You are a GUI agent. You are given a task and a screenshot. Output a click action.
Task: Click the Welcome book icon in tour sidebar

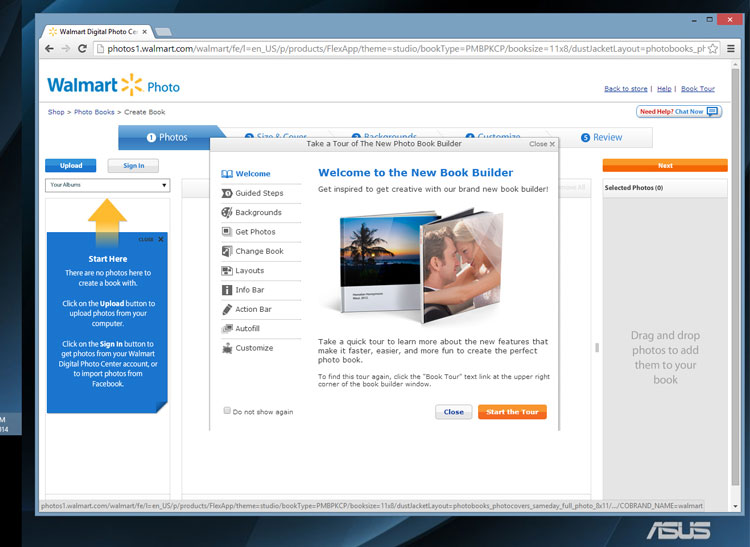click(x=227, y=174)
